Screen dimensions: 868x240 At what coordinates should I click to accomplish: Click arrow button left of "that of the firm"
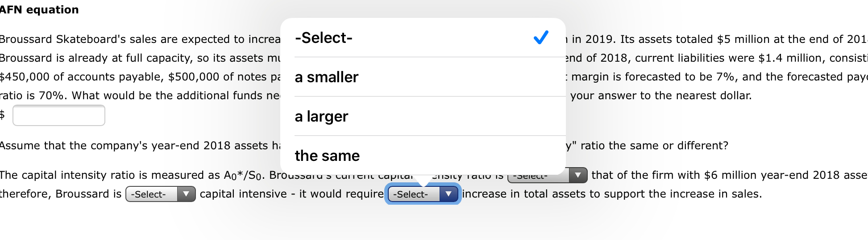(578, 175)
